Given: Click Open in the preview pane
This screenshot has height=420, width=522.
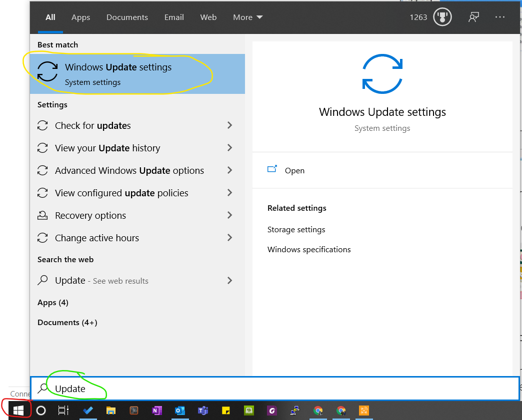Looking at the screenshot, I should coord(382,170).
